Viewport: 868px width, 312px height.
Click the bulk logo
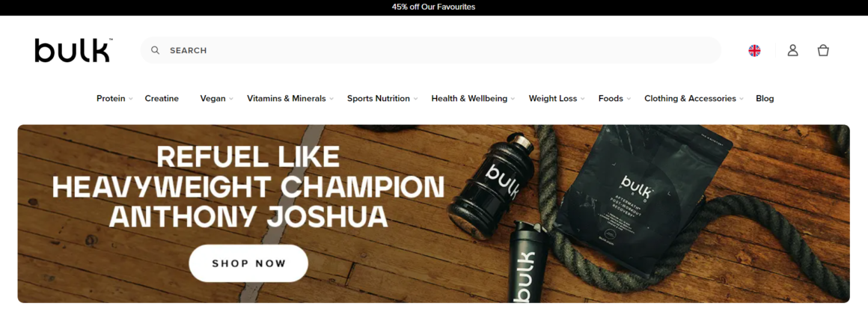pos(73,50)
